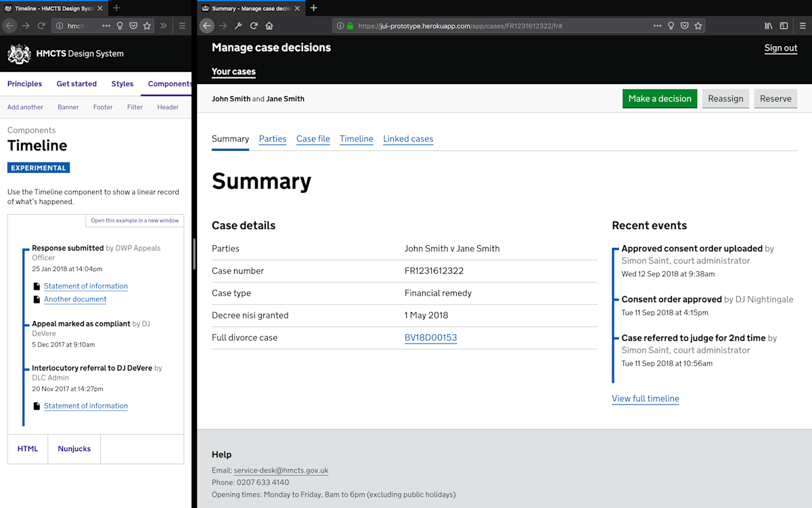Screen dimensions: 812x508
Task: Open Your cases navigation item
Action: (233, 72)
